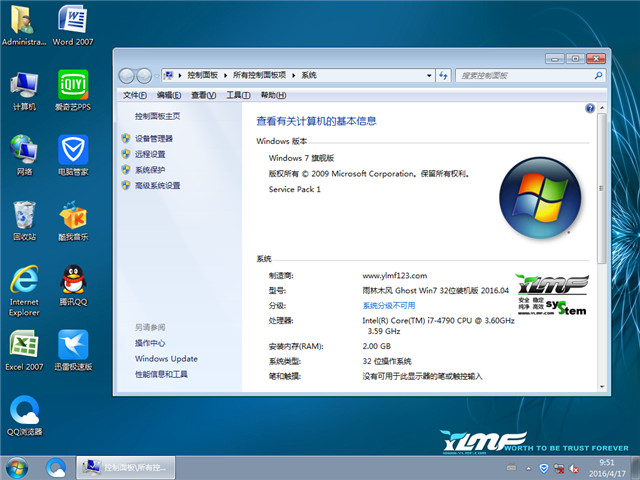Open the help question mark icon

(x=590, y=108)
